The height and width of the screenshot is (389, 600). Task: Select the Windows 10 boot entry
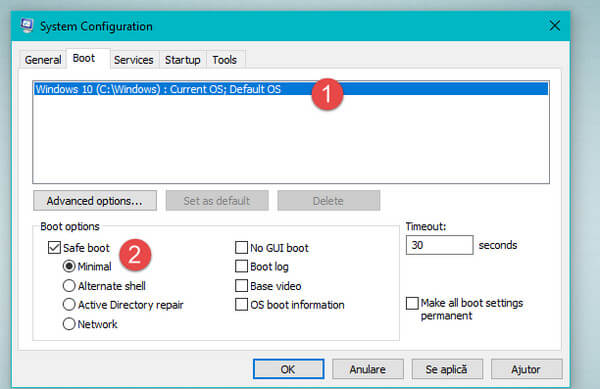tap(291, 89)
